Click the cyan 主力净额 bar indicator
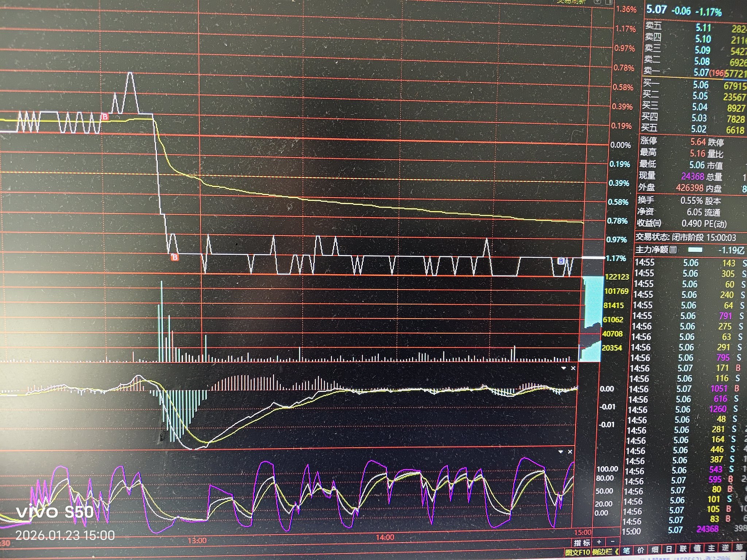Image resolution: width=747 pixels, height=560 pixels. 695,250
